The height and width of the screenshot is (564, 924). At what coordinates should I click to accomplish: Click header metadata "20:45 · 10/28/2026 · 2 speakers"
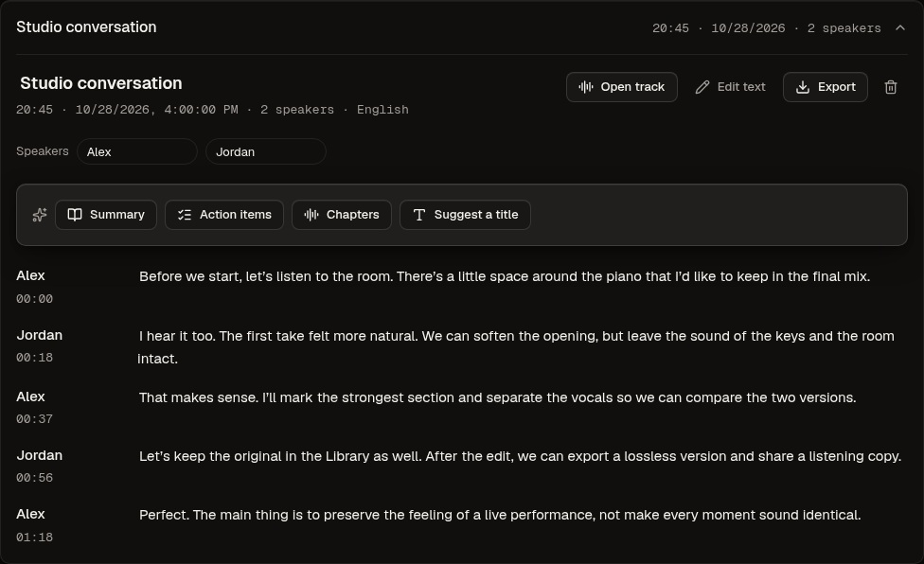click(x=766, y=28)
